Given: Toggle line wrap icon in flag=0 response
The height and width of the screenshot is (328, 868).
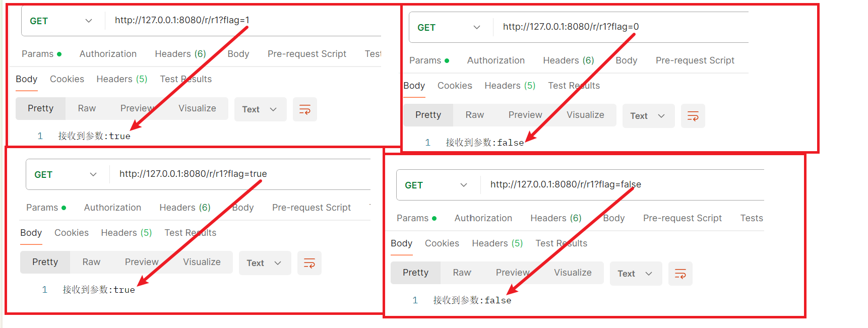Looking at the screenshot, I should click(x=693, y=116).
